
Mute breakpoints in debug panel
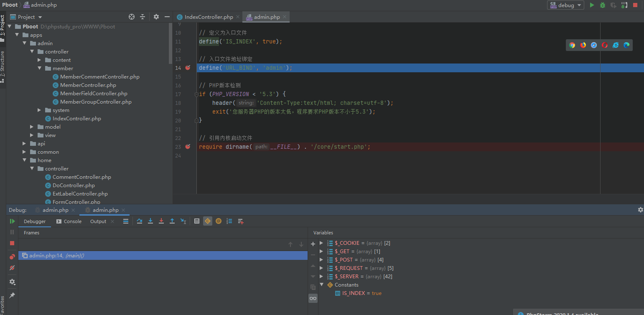[x=12, y=267]
